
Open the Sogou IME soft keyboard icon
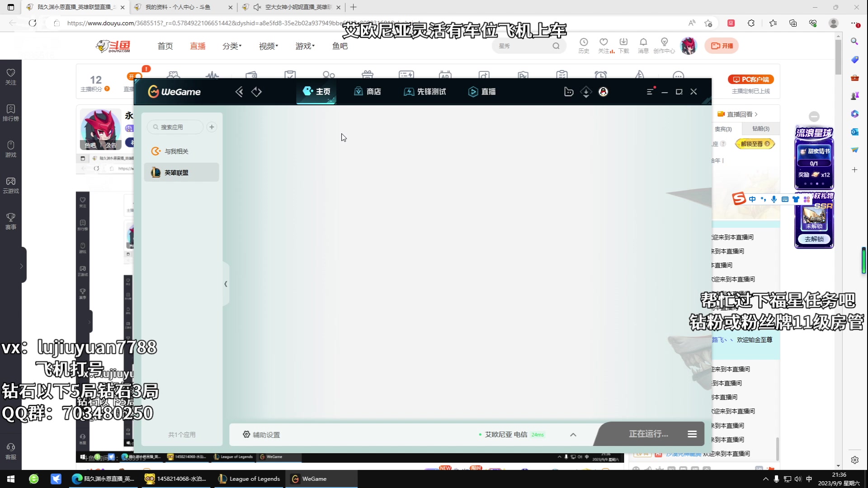(x=785, y=199)
